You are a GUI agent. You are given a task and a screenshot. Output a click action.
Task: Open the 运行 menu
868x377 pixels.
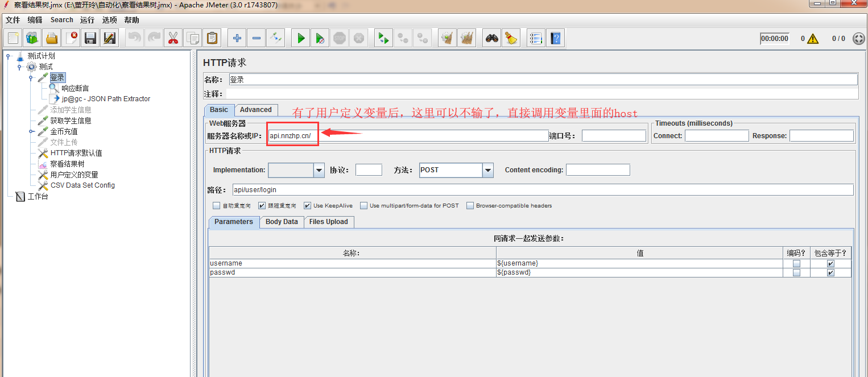pyautogui.click(x=87, y=20)
